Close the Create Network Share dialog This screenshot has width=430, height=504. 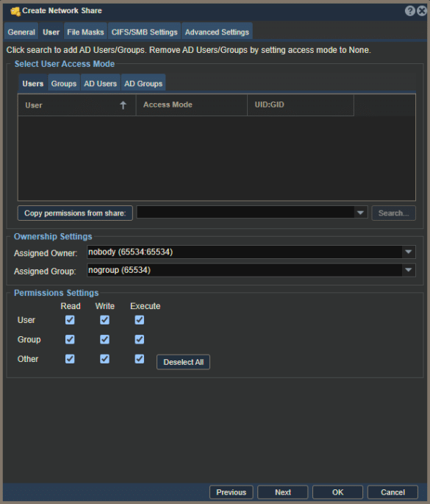pyautogui.click(x=422, y=11)
